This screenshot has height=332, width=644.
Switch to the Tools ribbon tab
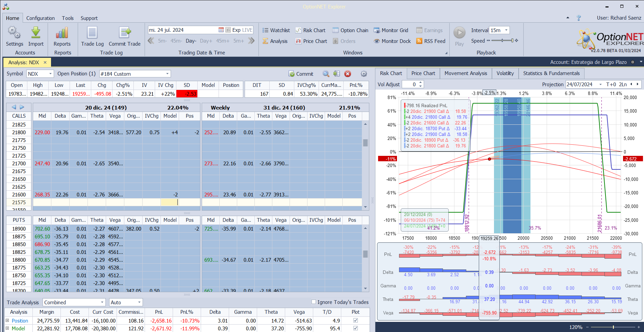pyautogui.click(x=68, y=18)
